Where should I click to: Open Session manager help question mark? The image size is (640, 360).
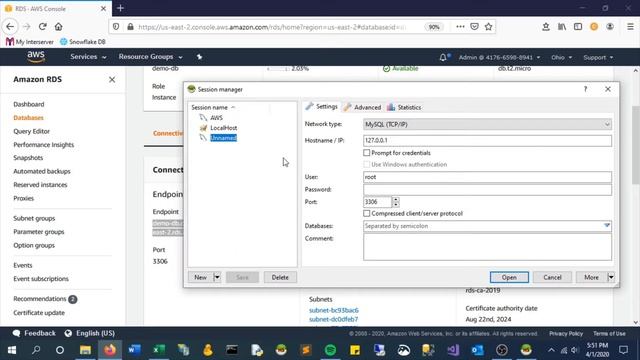pos(585,89)
